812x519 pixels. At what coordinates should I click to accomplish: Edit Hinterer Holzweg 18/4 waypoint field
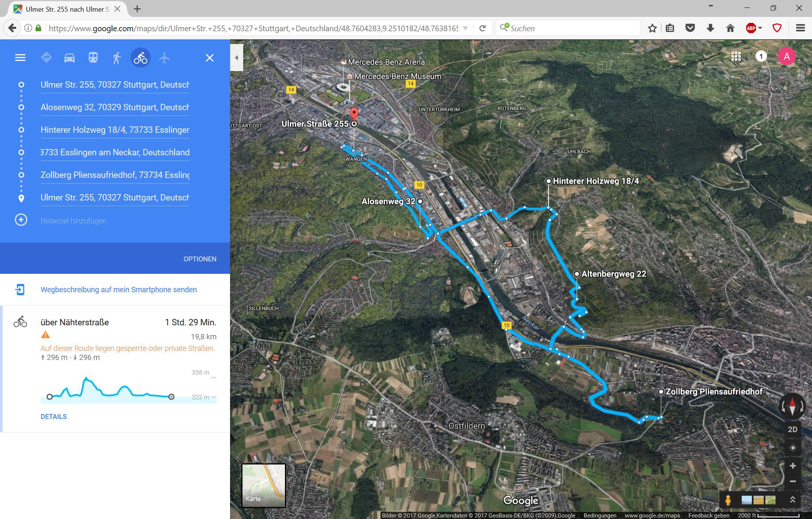[115, 130]
